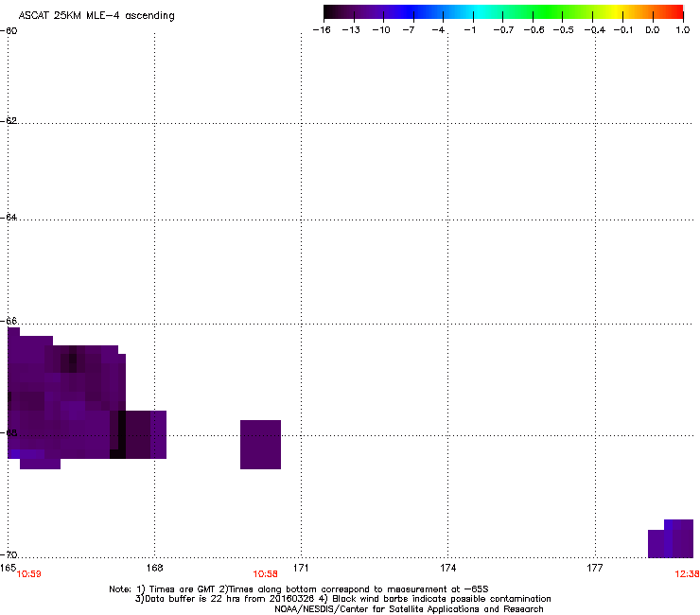Viewport: 700px width, 615px height.
Task: Click the 165 longitude axis label
Action: (x=8, y=567)
